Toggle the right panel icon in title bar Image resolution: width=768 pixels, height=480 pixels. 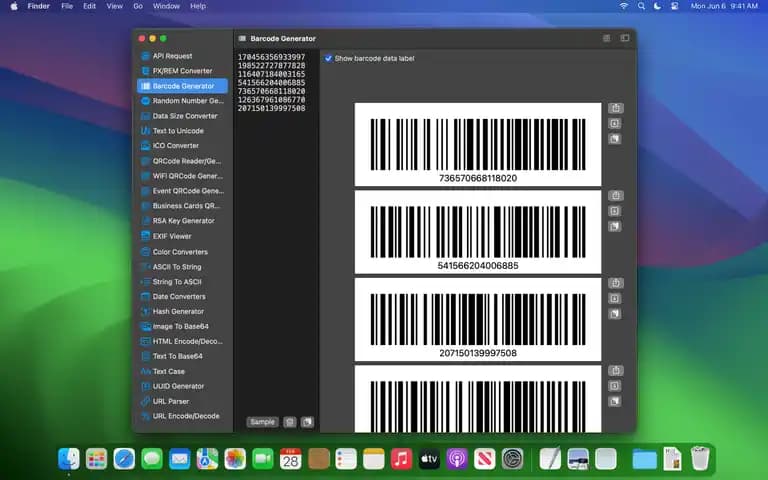[x=625, y=38]
